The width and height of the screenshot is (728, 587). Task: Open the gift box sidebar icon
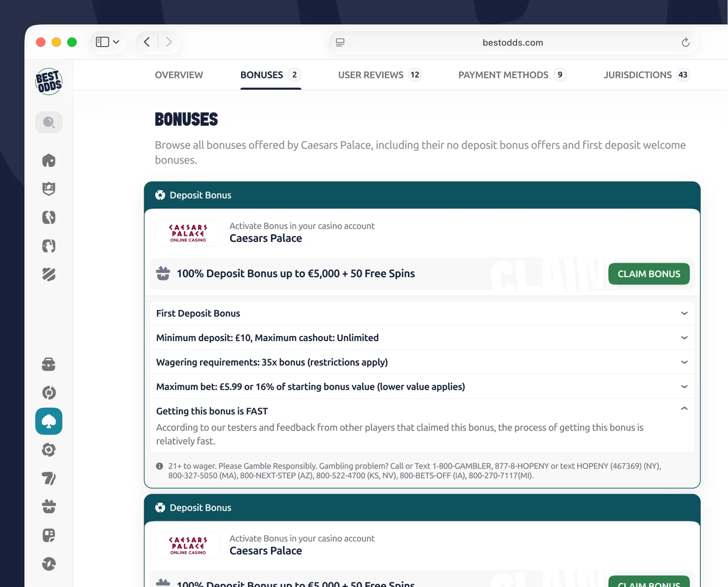point(49,507)
